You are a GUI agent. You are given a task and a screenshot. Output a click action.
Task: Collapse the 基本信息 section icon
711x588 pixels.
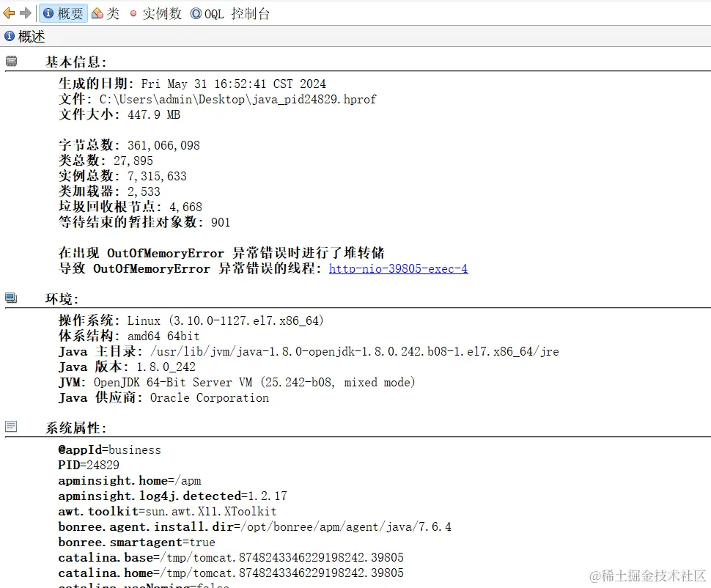(x=11, y=61)
